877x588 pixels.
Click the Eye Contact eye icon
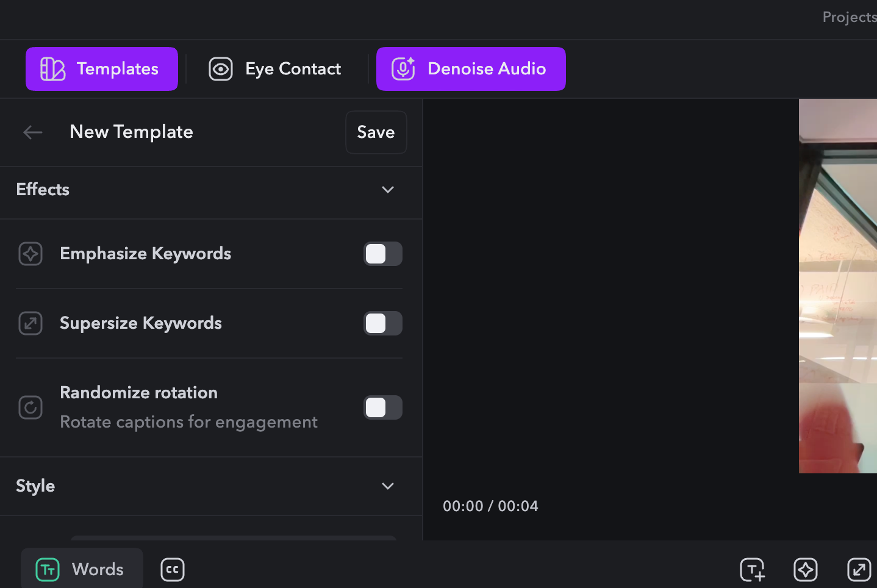point(221,69)
